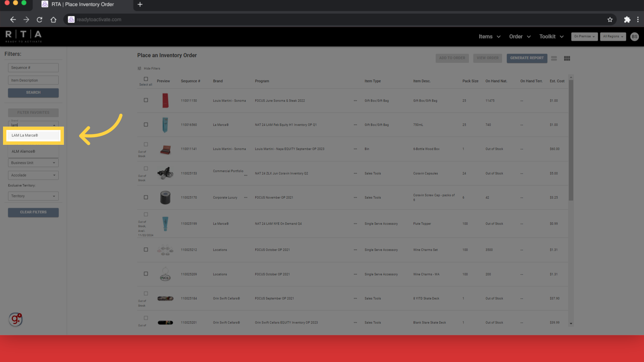Open the BS user avatar menu
Screen dimensions: 644x362
[x=634, y=37]
